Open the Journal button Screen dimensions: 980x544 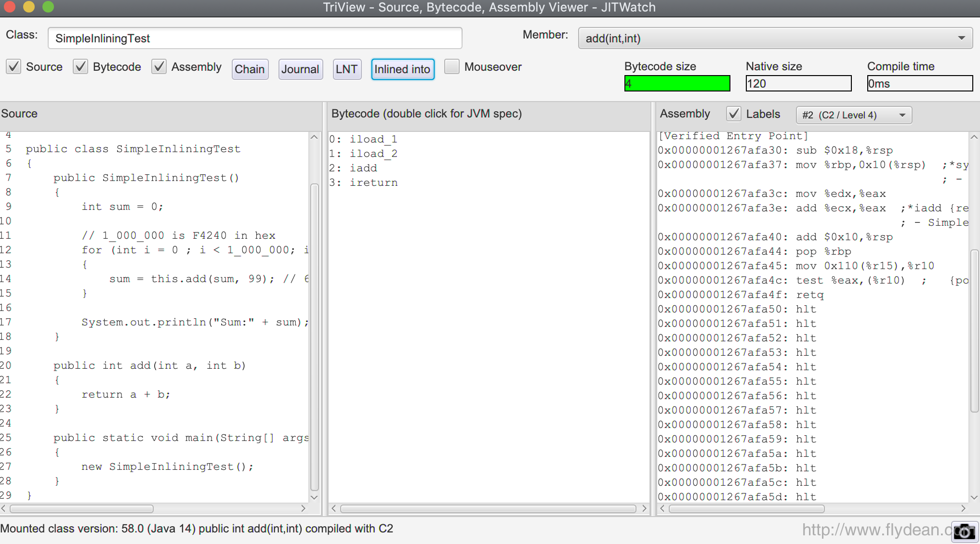tap(300, 69)
